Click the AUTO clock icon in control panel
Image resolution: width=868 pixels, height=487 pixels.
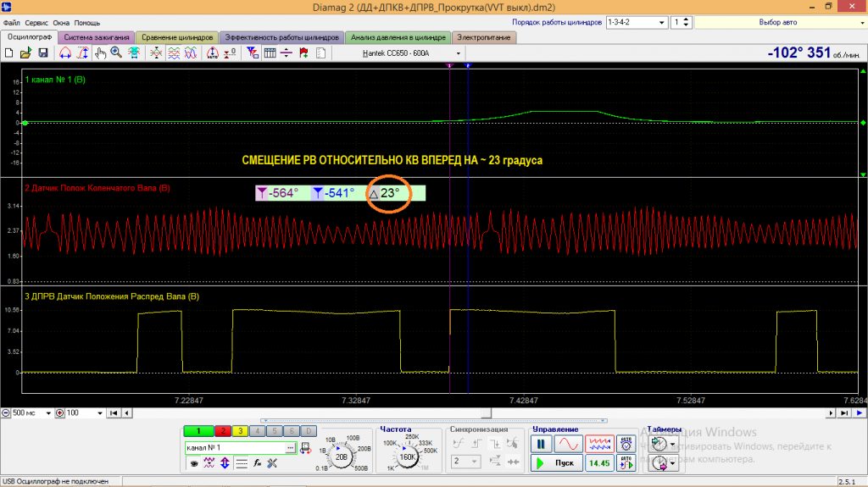pos(626,444)
